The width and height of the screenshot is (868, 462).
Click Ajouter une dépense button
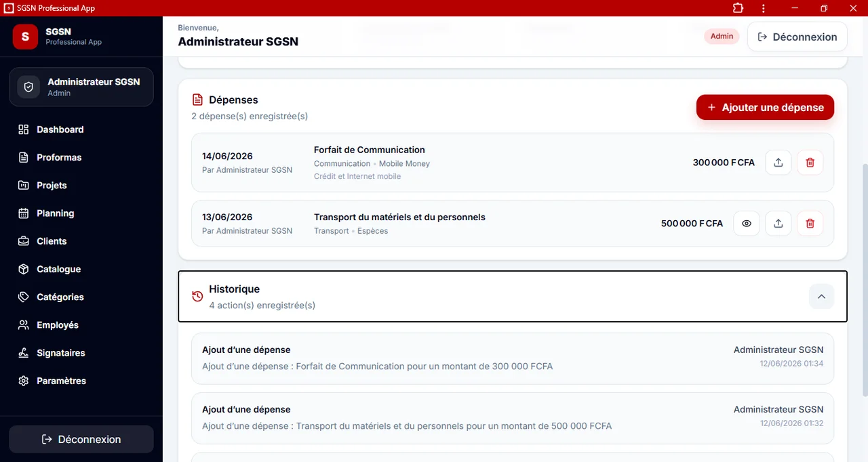click(765, 107)
